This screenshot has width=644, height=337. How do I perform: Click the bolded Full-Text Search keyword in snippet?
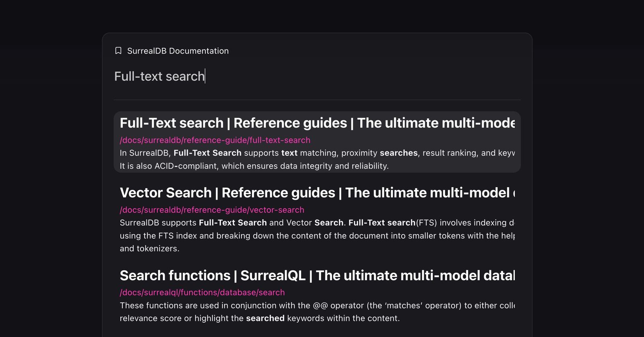[x=208, y=153]
